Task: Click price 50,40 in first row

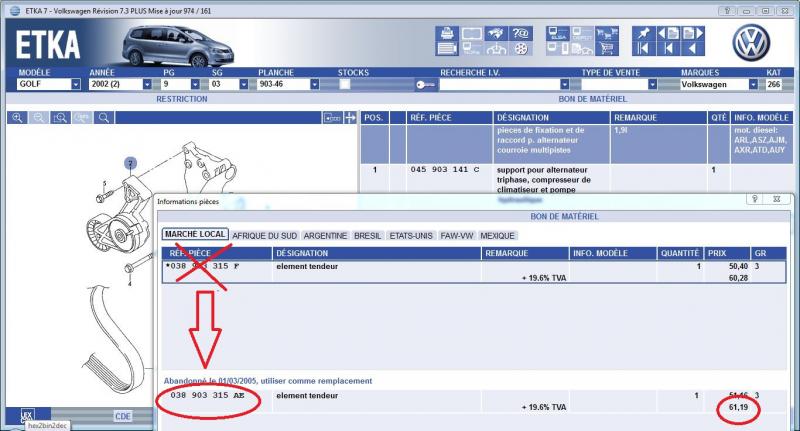Action: (x=738, y=266)
